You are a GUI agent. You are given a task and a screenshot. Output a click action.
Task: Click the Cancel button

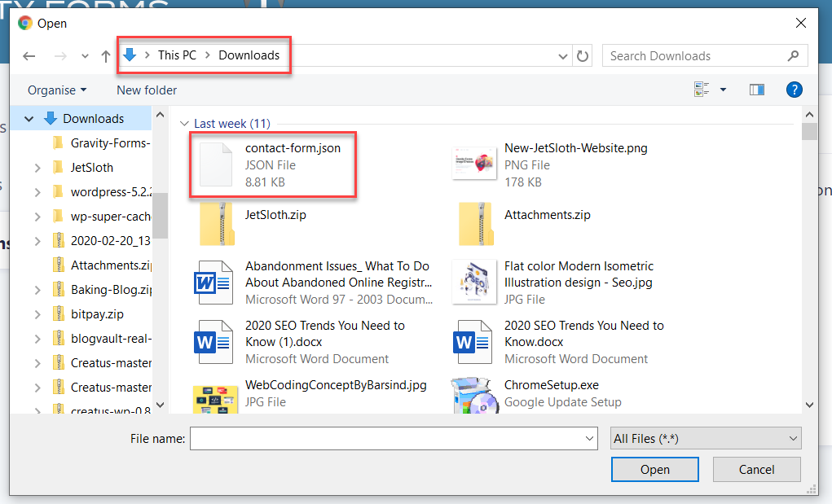coord(757,470)
